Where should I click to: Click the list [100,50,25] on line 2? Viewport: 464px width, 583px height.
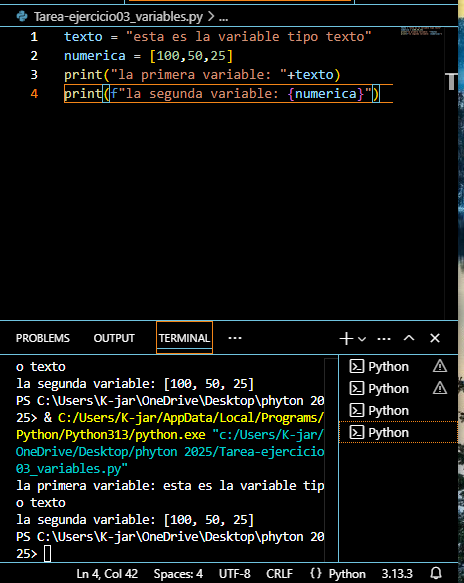coord(191,56)
